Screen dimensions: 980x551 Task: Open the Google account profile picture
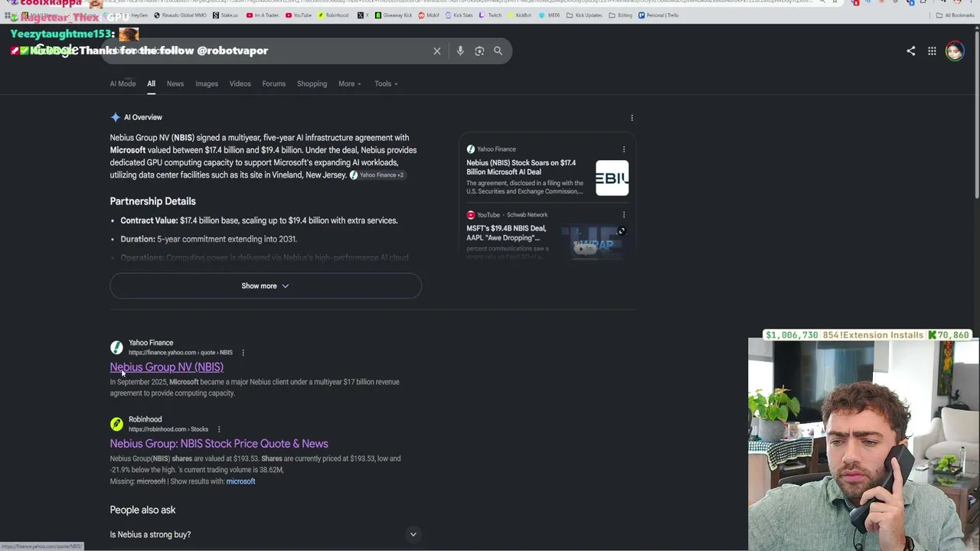pos(954,51)
